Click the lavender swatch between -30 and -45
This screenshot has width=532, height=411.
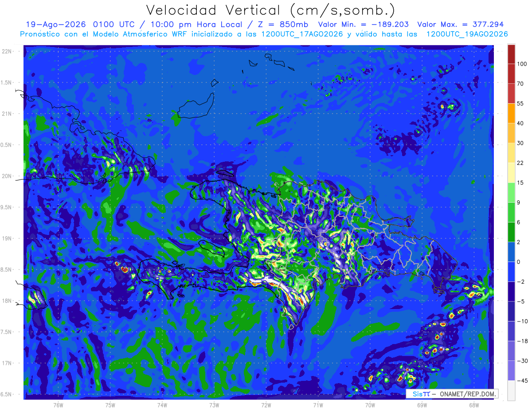point(511,370)
